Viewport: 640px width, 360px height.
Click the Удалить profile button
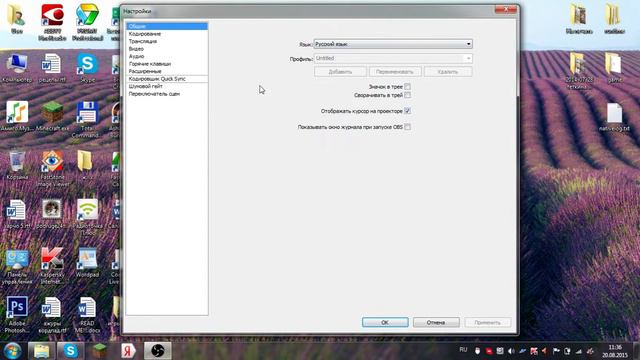(x=448, y=72)
